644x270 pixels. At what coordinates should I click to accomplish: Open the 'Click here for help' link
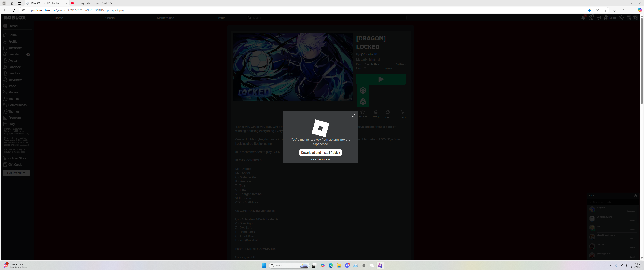coord(321,160)
